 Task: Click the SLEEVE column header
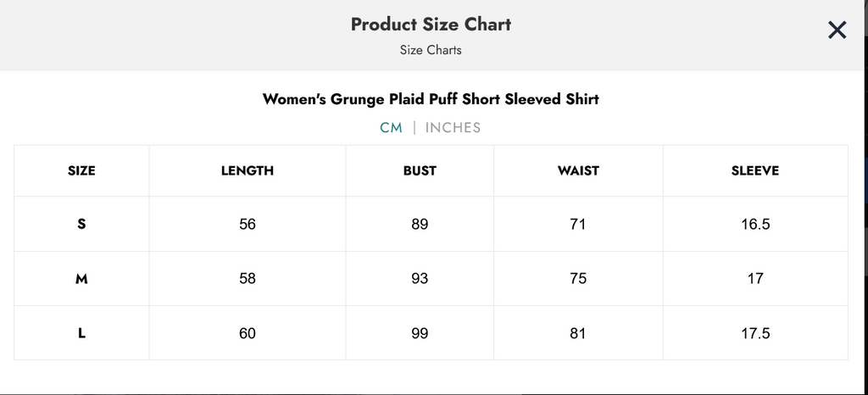click(754, 170)
